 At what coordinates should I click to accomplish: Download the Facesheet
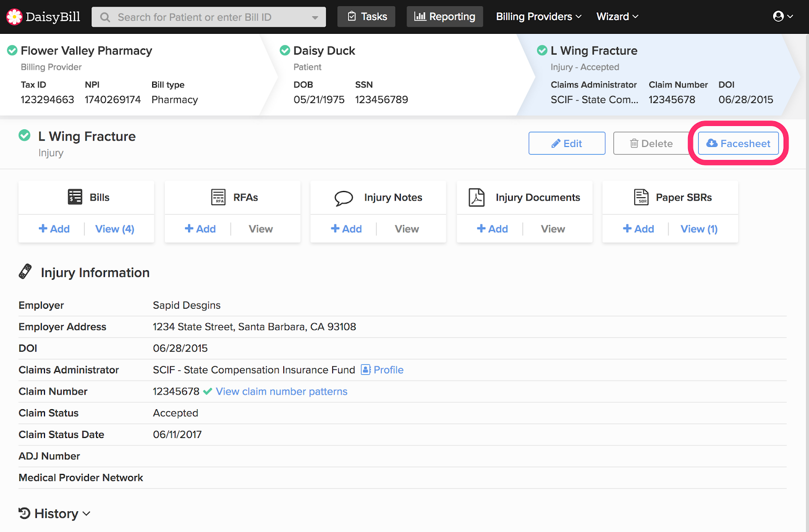click(738, 143)
